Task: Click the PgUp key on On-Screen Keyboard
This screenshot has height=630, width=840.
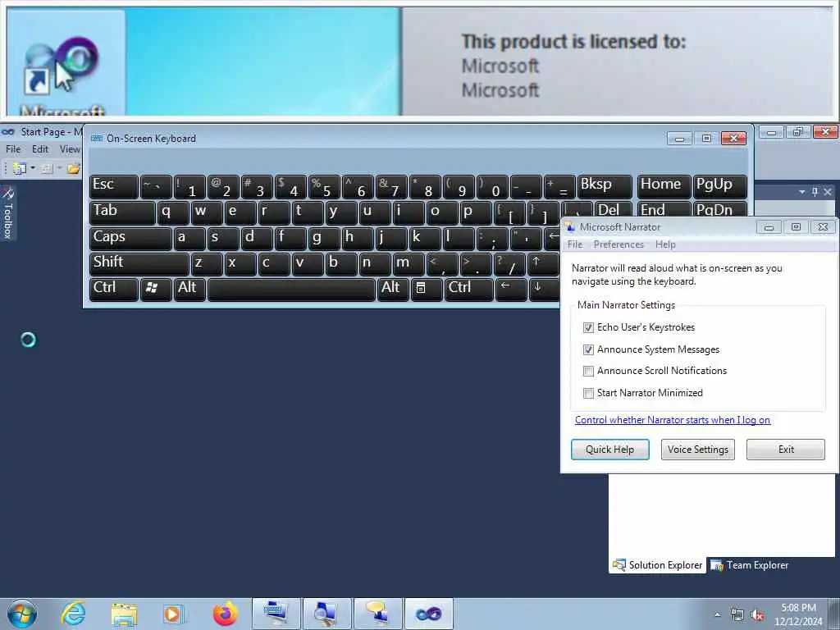Action: point(719,186)
